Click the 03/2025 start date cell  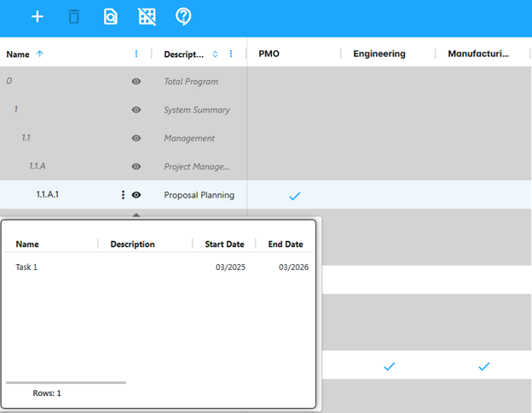pos(230,267)
